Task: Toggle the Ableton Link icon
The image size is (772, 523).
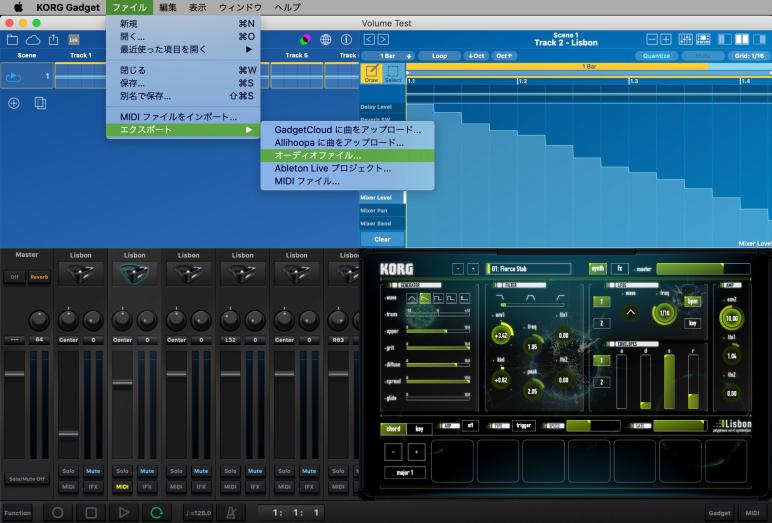Action: pyautogui.click(x=74, y=40)
